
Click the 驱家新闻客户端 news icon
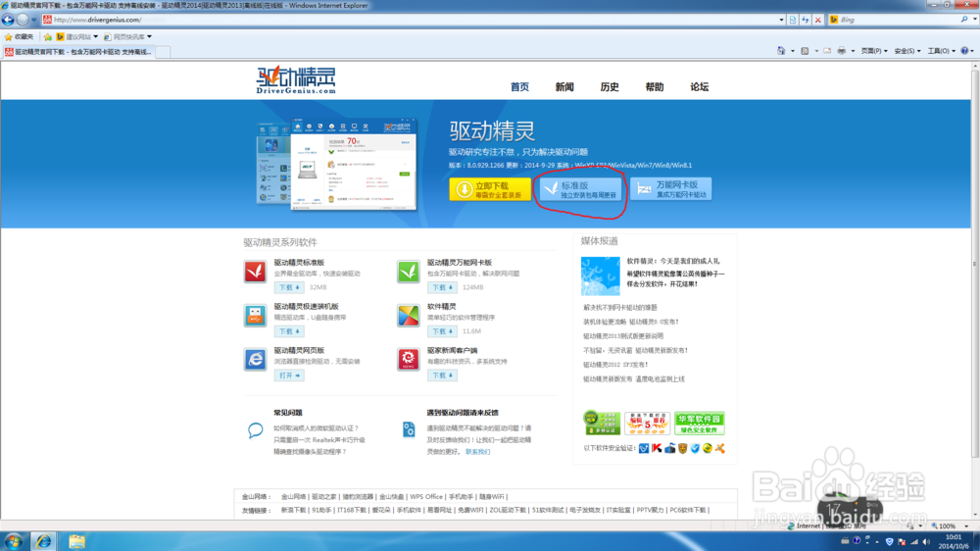(x=408, y=359)
